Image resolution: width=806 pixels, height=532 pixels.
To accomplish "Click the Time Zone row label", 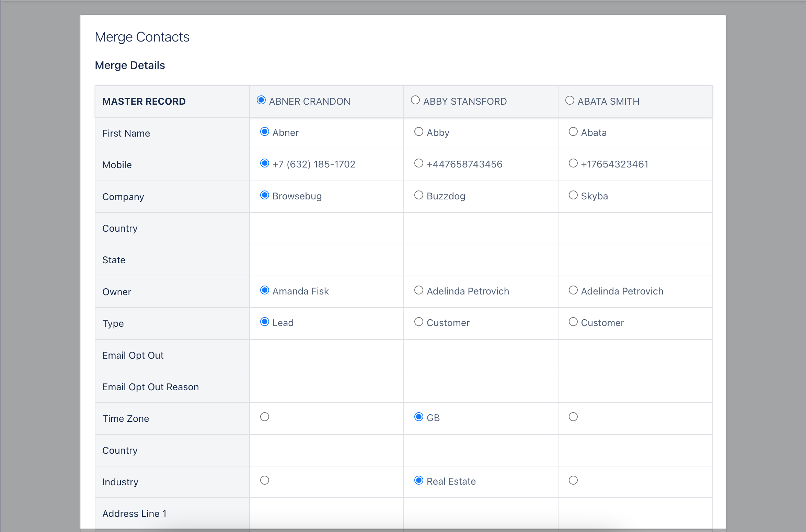I will (x=126, y=418).
